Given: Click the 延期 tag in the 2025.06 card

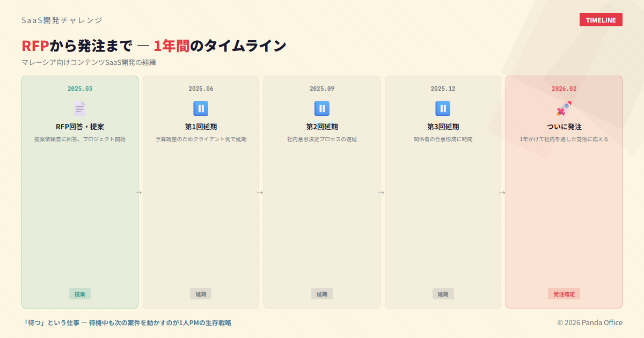Looking at the screenshot, I should click(x=201, y=294).
